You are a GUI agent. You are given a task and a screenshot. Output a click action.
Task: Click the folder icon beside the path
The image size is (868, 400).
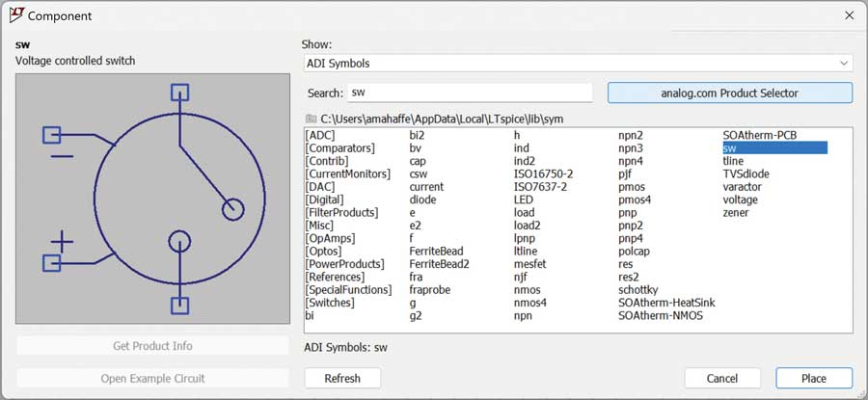click(311, 119)
